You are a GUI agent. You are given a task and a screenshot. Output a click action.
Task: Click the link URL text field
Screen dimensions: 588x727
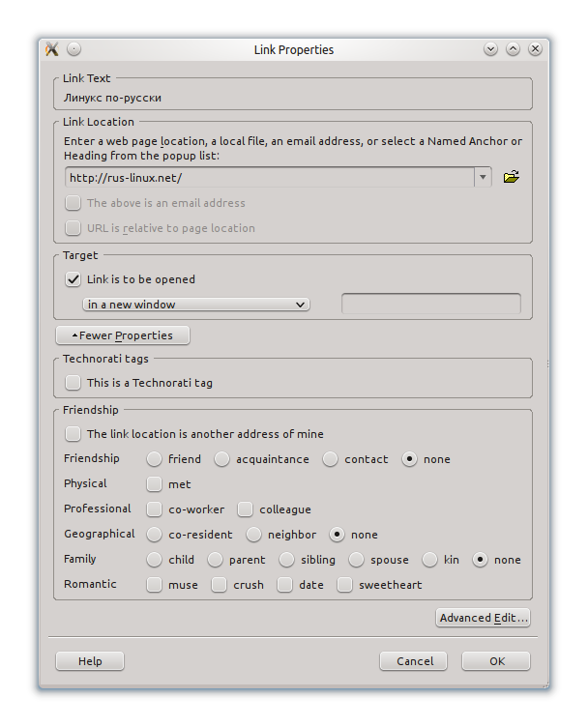pyautogui.click(x=270, y=178)
